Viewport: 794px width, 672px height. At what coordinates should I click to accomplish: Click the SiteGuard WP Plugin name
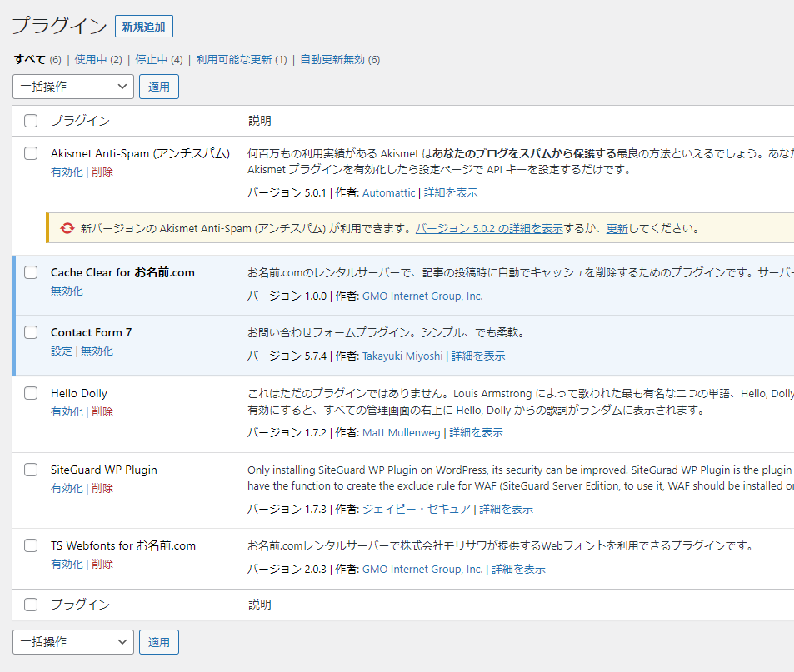104,470
